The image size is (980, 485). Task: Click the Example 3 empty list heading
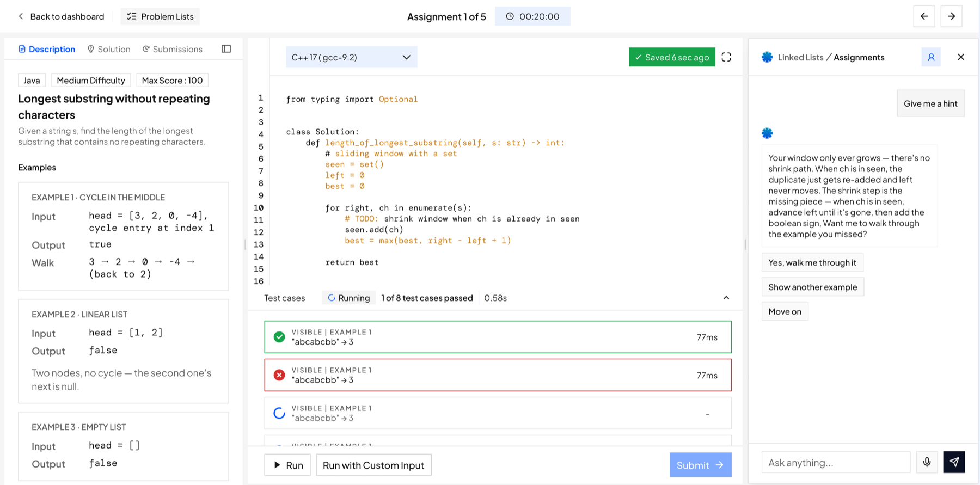pyautogui.click(x=79, y=427)
